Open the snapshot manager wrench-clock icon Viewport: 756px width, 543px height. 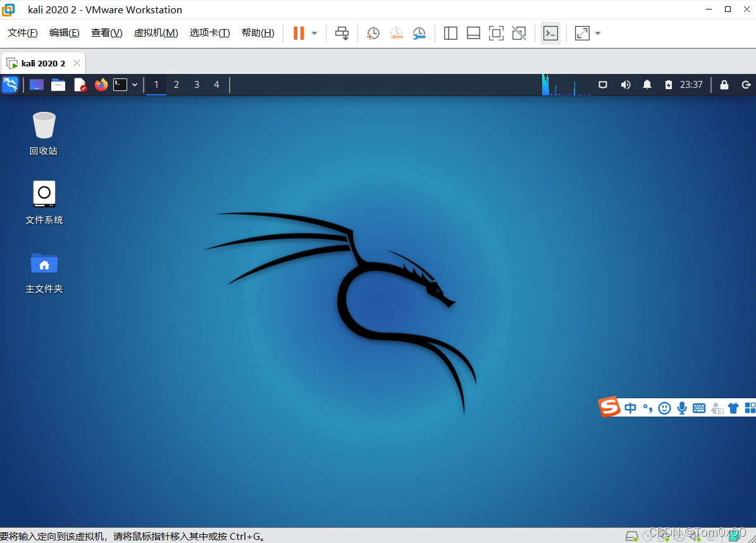(419, 34)
